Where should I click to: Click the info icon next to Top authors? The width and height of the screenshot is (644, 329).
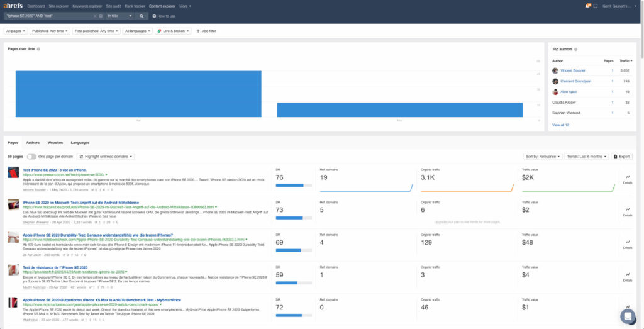(x=576, y=49)
